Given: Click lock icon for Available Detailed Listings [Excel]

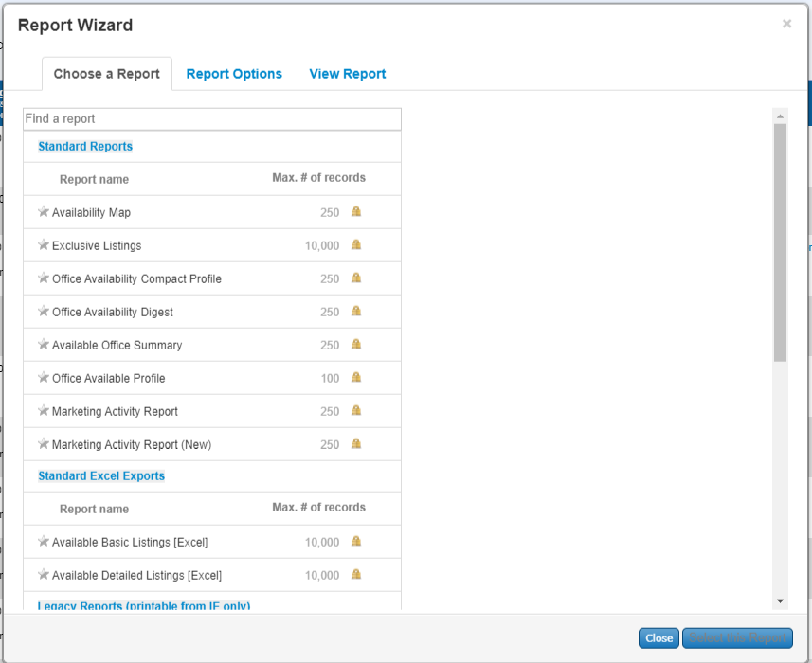Looking at the screenshot, I should (x=356, y=574).
